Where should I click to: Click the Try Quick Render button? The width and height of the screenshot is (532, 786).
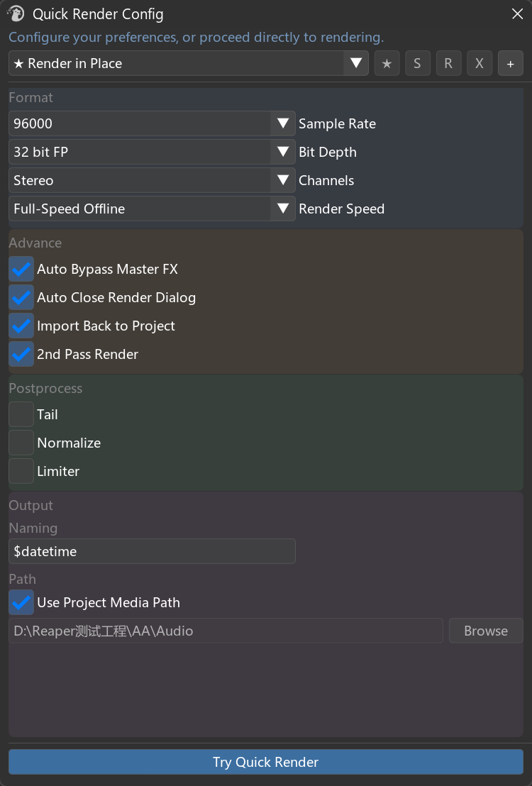pyautogui.click(x=266, y=762)
